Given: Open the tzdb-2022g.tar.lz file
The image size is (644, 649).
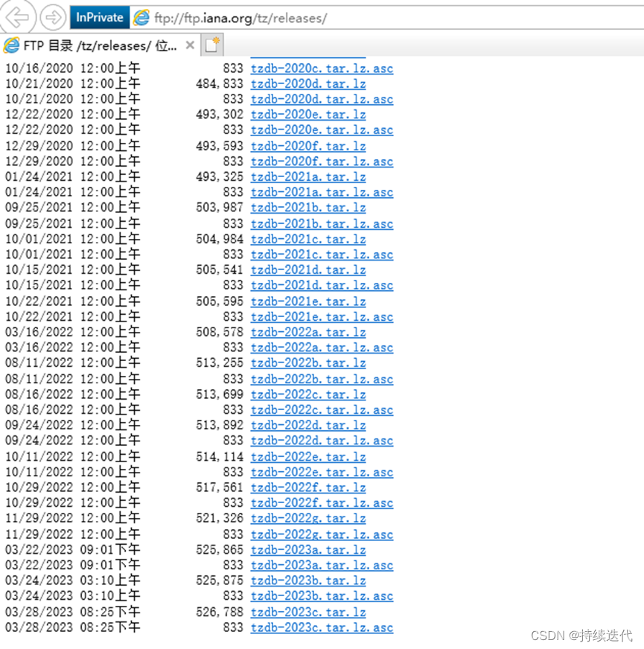Looking at the screenshot, I should [x=307, y=518].
